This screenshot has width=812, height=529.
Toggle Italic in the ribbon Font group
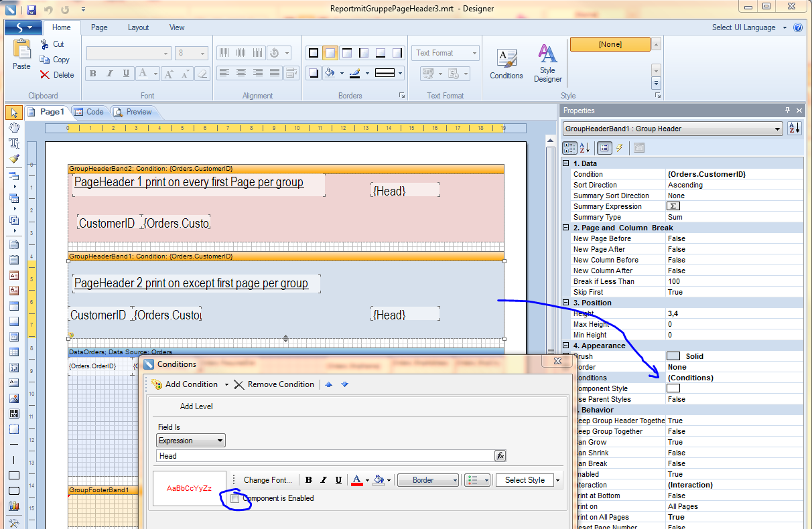click(110, 73)
